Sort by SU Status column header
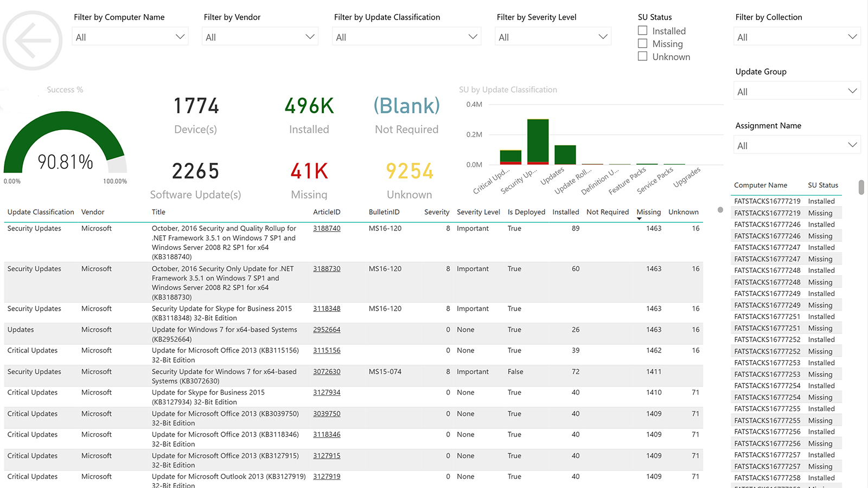868x488 pixels. coord(823,185)
